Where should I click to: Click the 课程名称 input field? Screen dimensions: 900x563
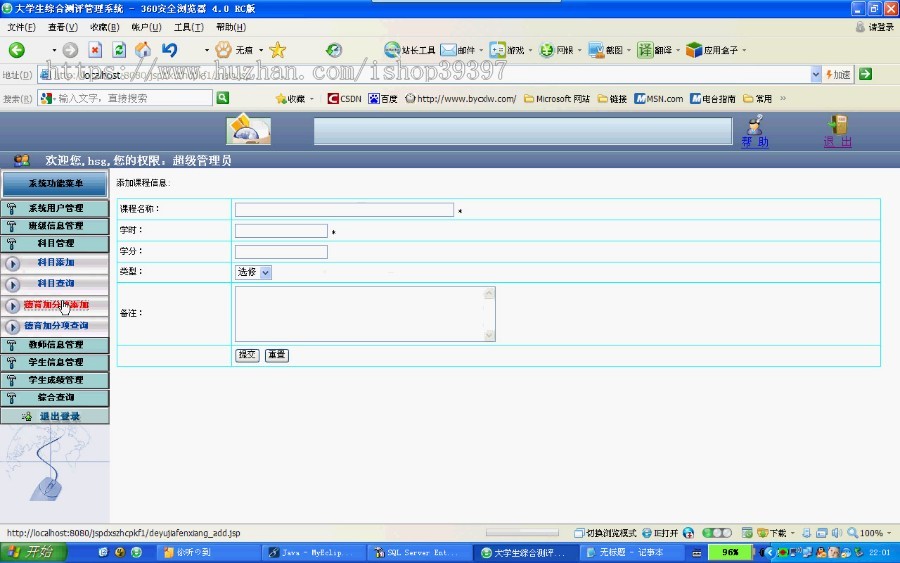tap(344, 209)
